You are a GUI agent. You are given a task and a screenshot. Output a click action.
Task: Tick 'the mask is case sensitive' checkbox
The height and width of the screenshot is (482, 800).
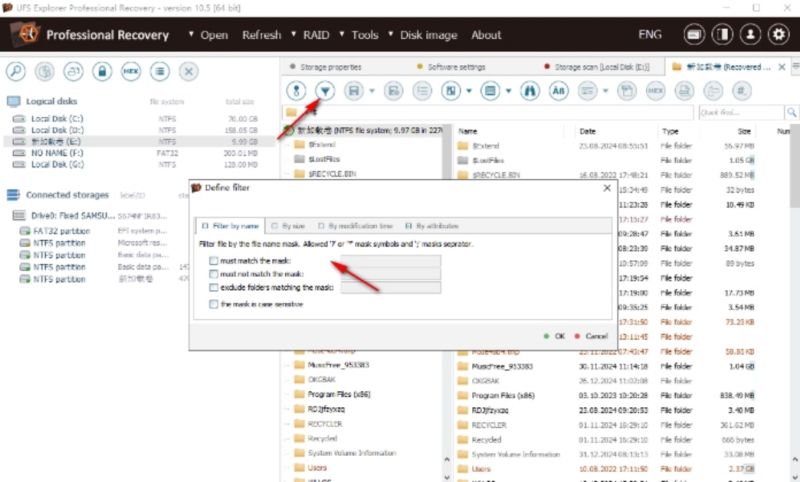coord(214,304)
